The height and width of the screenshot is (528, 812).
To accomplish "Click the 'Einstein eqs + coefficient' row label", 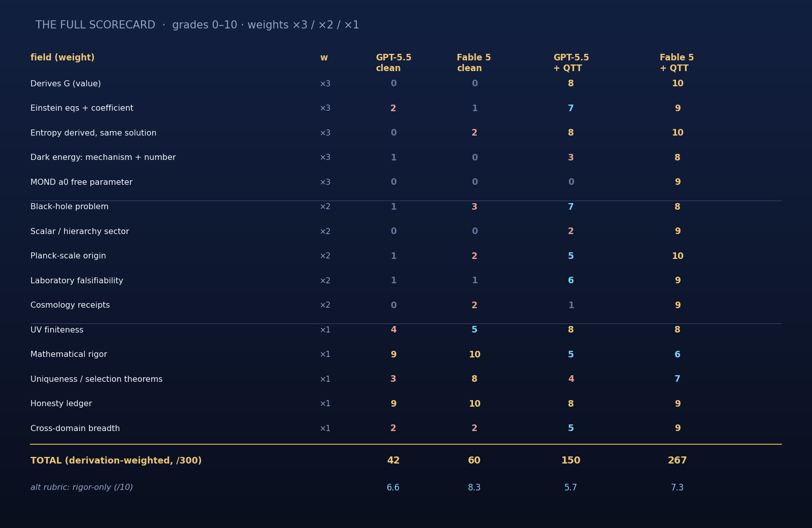I will (x=82, y=108).
